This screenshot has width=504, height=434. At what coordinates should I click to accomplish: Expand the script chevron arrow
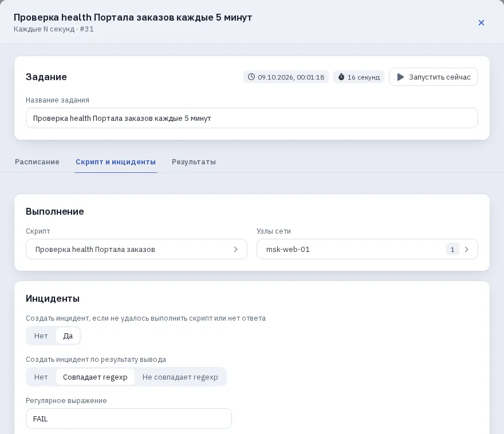[235, 249]
